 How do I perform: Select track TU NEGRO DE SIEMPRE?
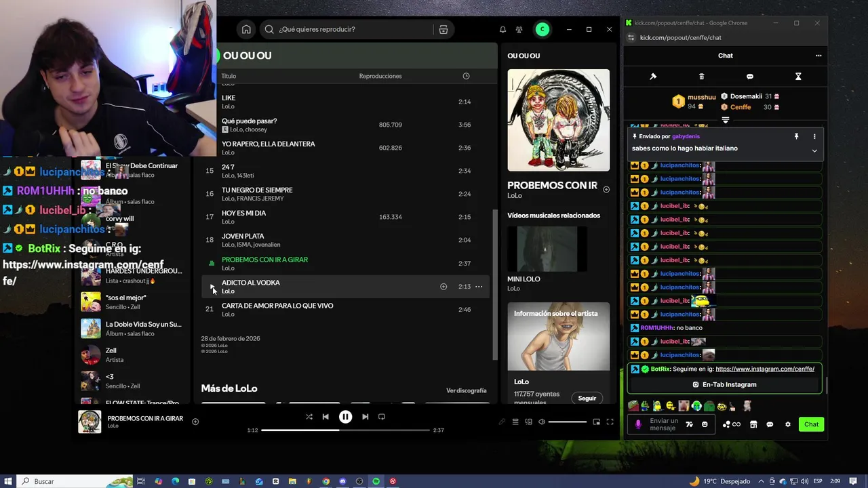(345, 194)
